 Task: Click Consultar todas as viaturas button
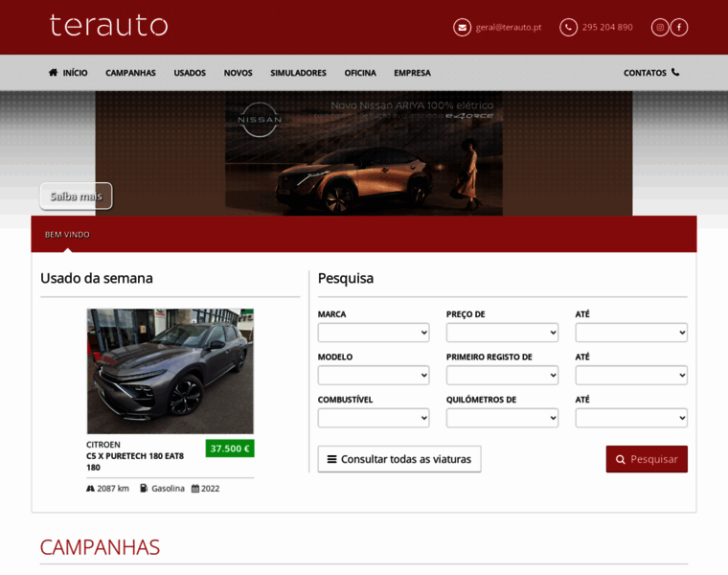[x=399, y=459]
